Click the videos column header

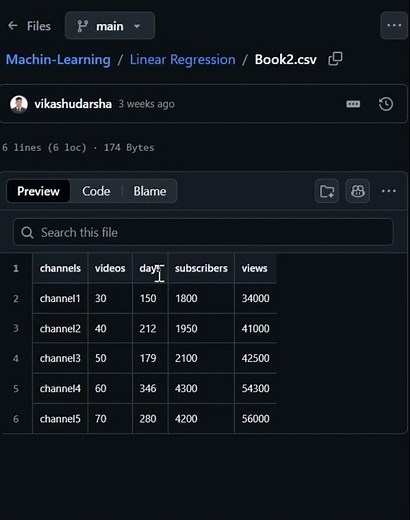[110, 268]
